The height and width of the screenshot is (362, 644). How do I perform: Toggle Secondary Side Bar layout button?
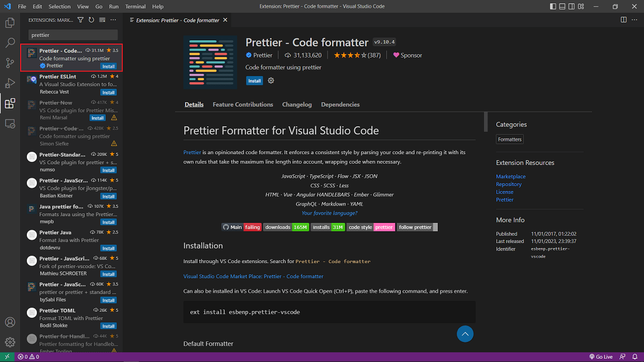tap(571, 6)
